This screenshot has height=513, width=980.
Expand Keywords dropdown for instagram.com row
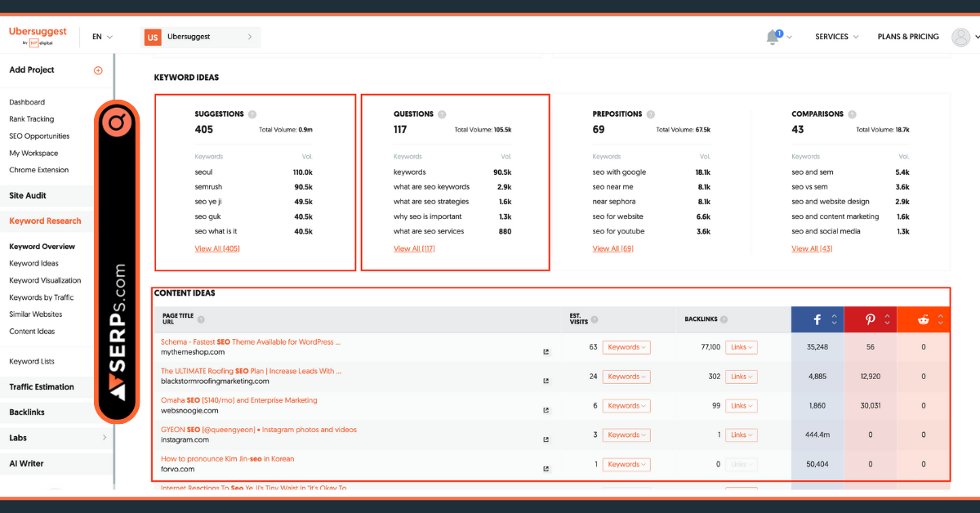click(626, 435)
